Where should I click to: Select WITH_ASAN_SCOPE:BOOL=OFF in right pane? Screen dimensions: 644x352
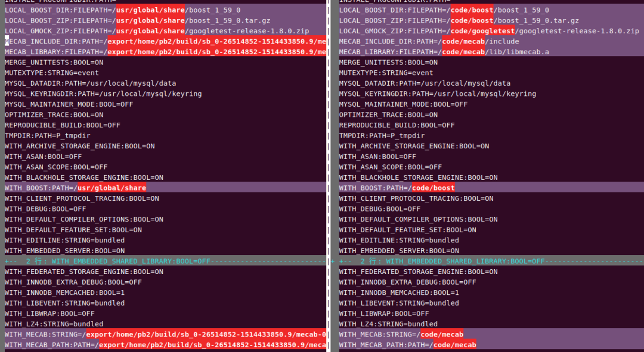[390, 167]
